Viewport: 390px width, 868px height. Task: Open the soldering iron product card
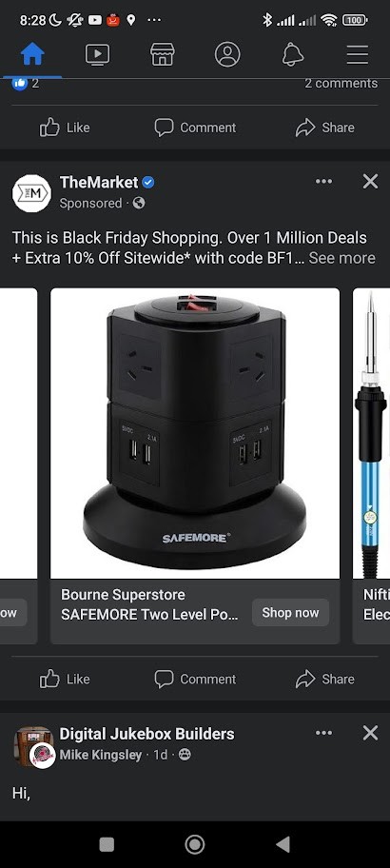(x=371, y=465)
